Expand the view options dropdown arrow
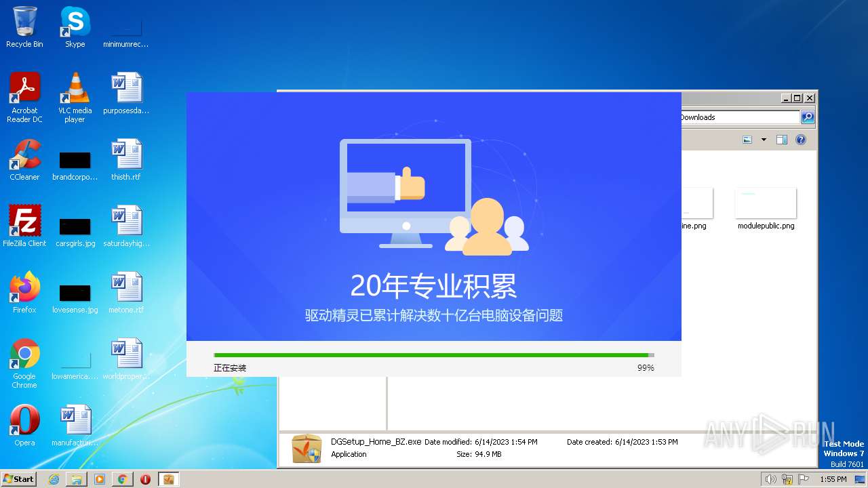This screenshot has width=868, height=488. 764,140
